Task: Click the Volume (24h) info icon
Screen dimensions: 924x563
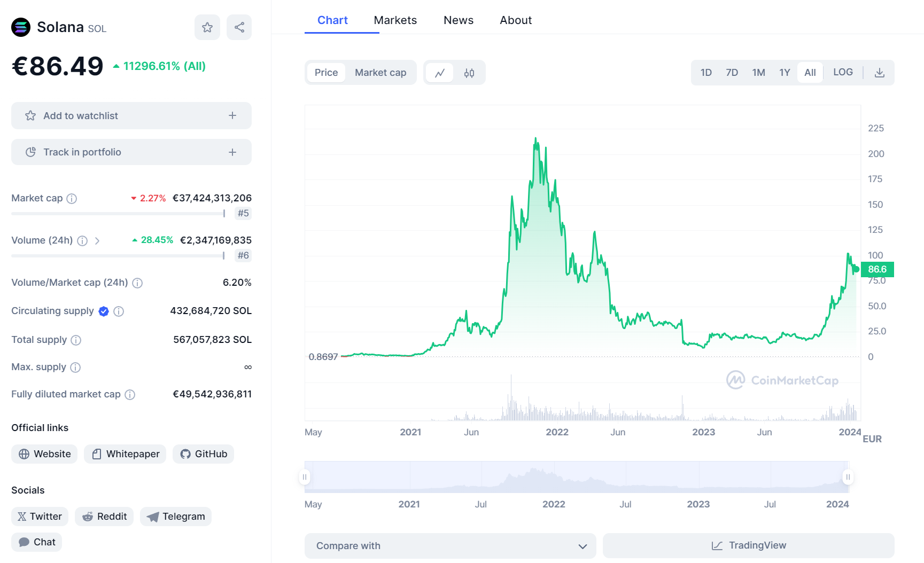Action: click(x=82, y=241)
